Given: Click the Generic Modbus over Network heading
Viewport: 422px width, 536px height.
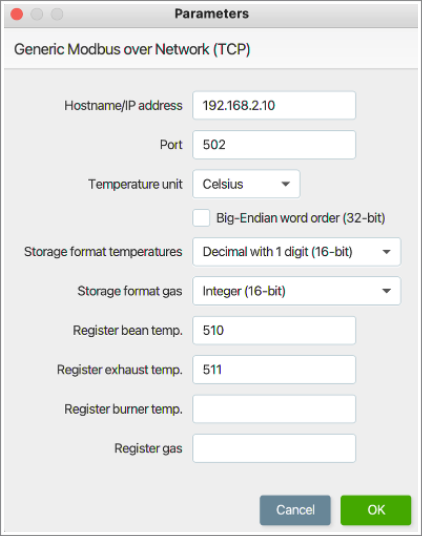Looking at the screenshot, I should coord(132,49).
